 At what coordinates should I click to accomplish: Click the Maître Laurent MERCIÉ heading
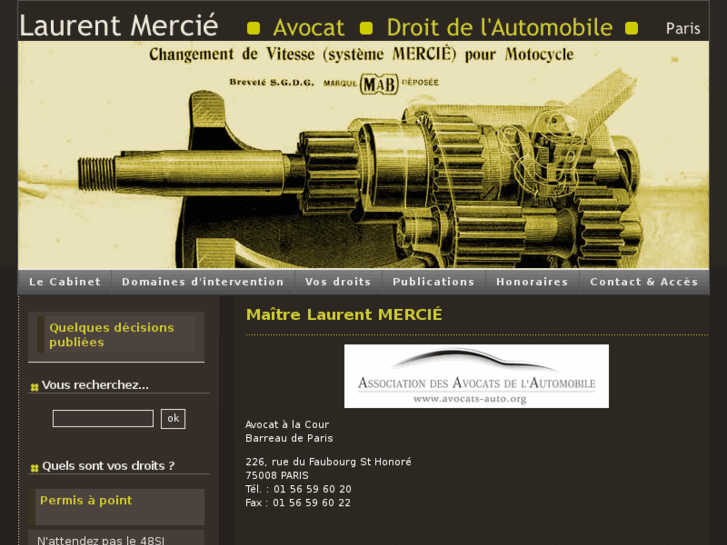point(344,314)
